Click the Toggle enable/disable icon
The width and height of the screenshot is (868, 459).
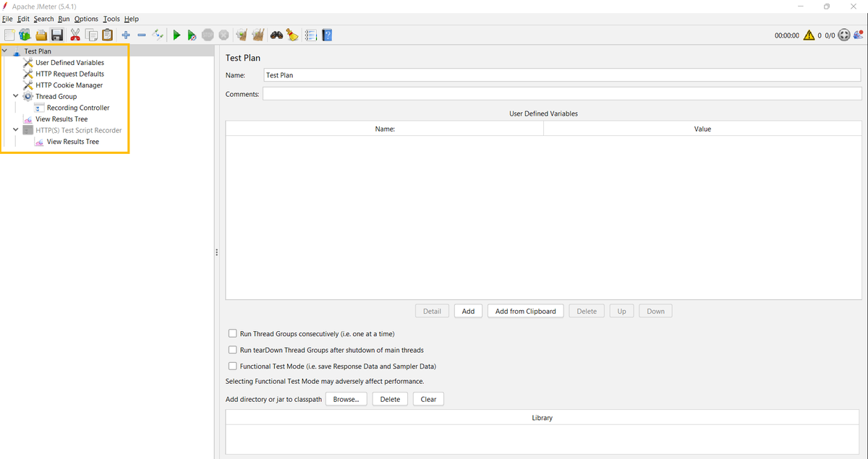pos(158,35)
